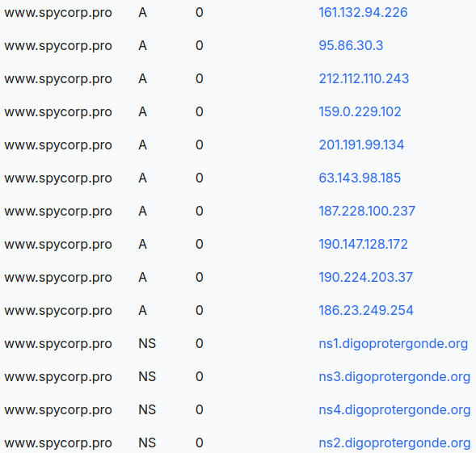Click the 0 value in the 95.86.30.3 row
The image size is (476, 453).
click(x=200, y=45)
